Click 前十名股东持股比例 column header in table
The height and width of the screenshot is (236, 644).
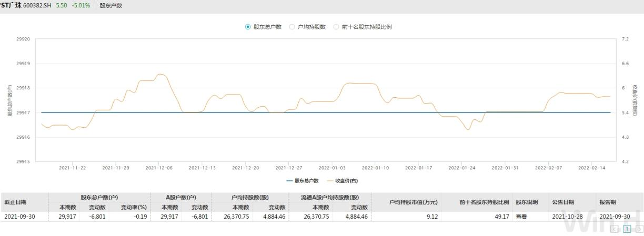(477, 202)
